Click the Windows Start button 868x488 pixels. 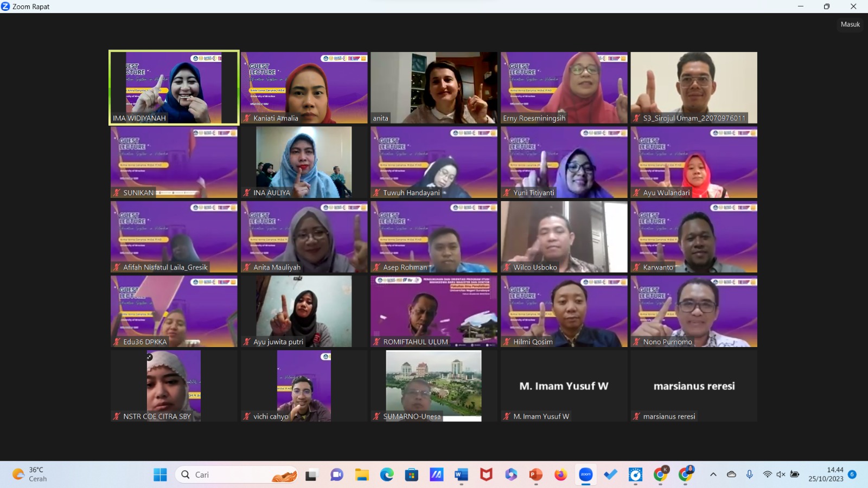(x=160, y=475)
